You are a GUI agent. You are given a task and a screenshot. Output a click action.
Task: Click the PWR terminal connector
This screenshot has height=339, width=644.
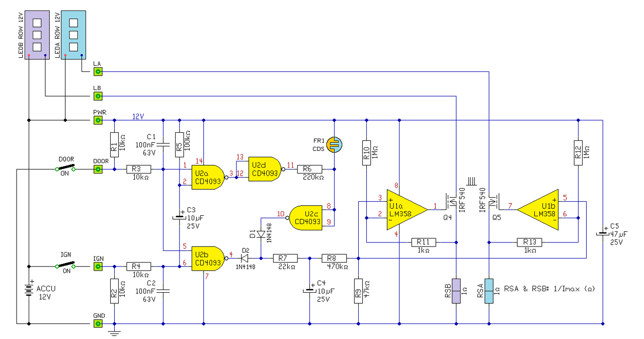tap(98, 120)
